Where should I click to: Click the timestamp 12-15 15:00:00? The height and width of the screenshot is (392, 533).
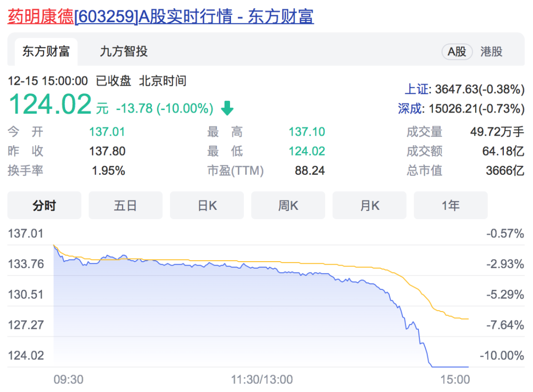pos(47,81)
